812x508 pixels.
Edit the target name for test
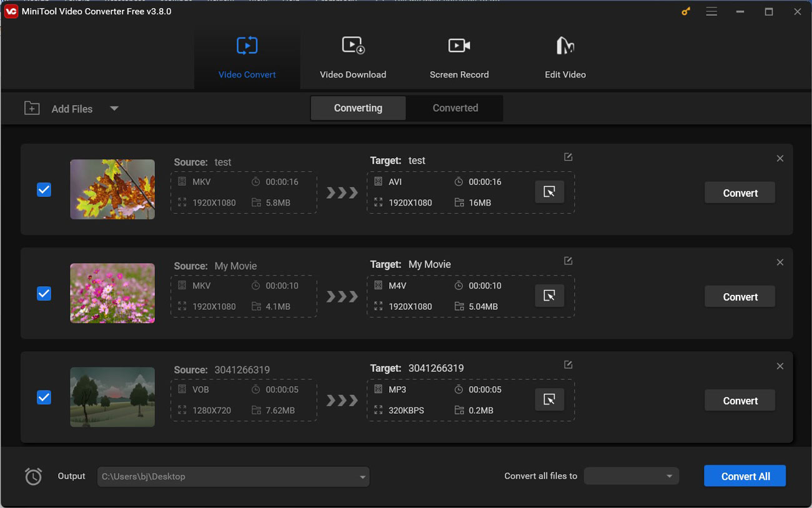tap(568, 157)
